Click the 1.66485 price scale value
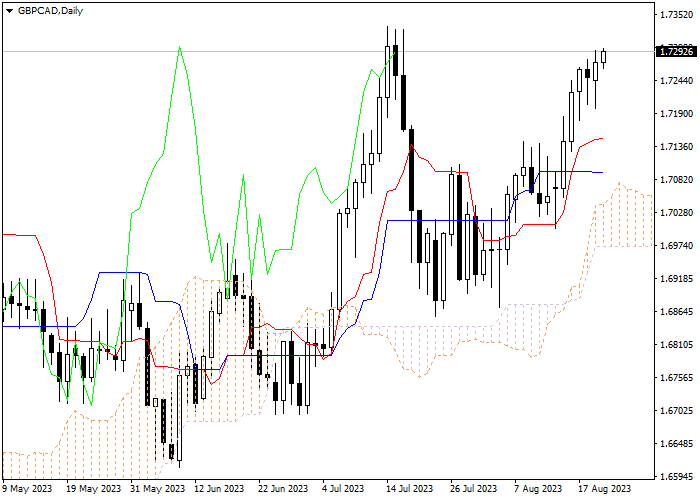700x500 pixels. click(x=676, y=444)
